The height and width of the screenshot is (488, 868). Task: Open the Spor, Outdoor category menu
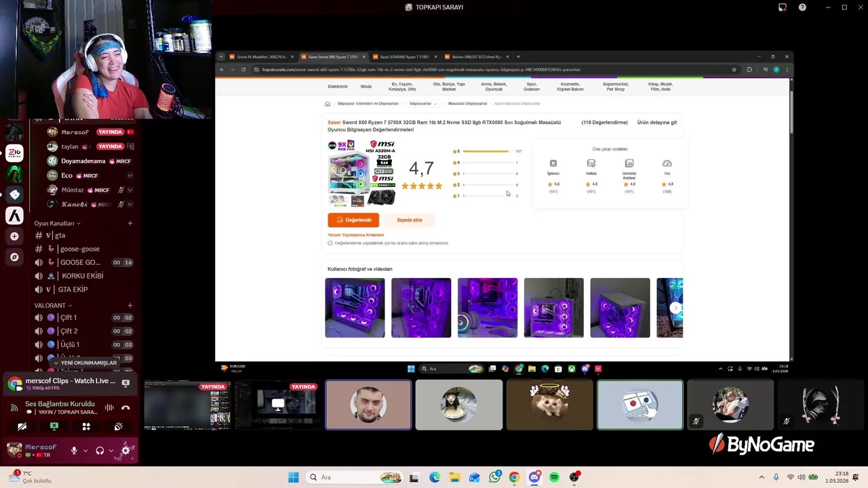[532, 87]
